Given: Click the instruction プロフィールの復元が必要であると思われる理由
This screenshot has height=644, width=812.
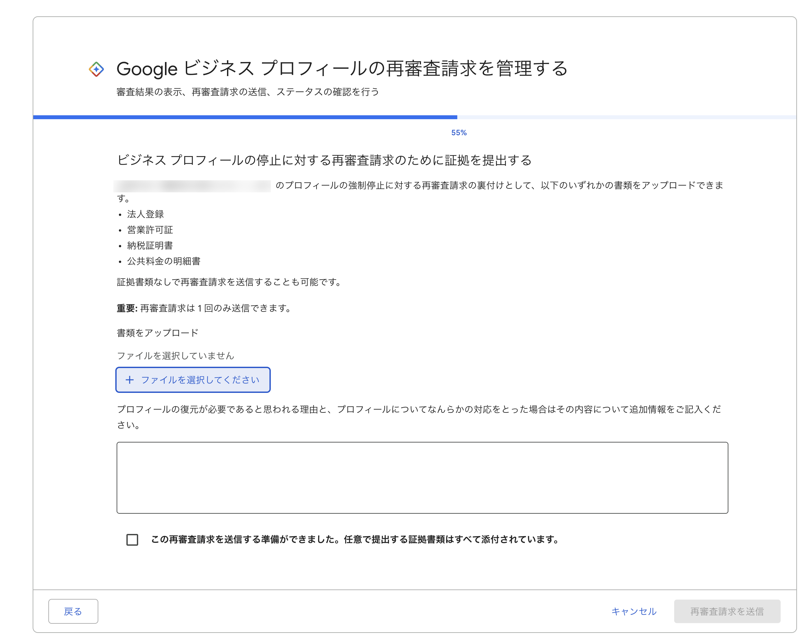Looking at the screenshot, I should tap(419, 417).
